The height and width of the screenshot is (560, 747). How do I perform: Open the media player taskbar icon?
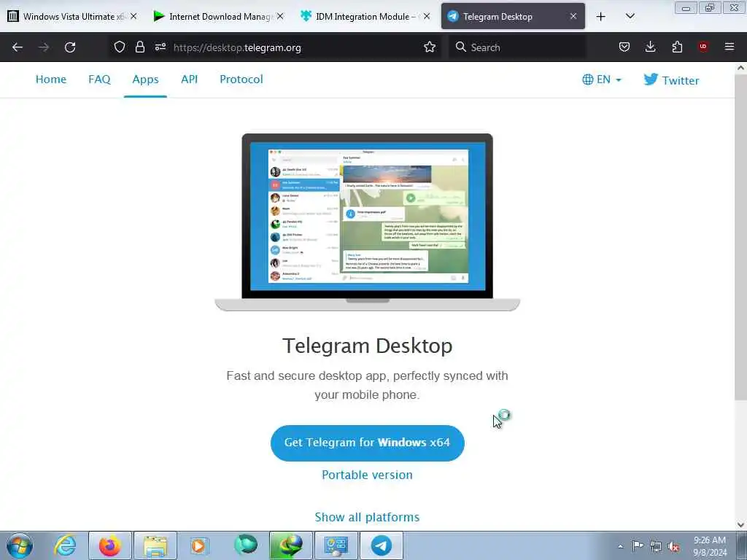pyautogui.click(x=199, y=545)
